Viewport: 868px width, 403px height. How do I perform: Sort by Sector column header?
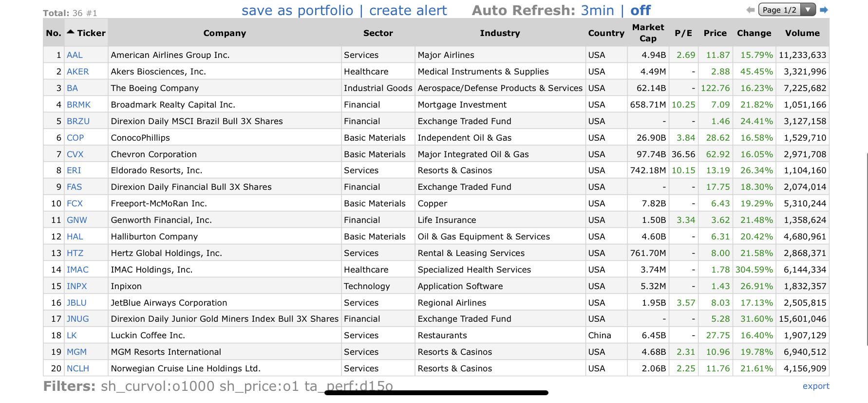pos(378,33)
